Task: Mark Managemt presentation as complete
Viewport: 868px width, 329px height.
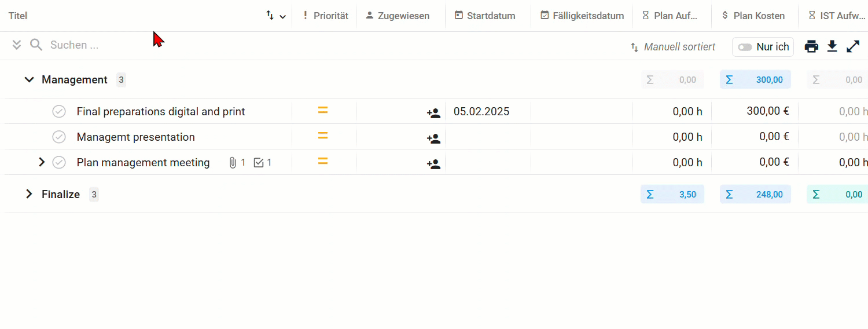Action: pos(59,137)
